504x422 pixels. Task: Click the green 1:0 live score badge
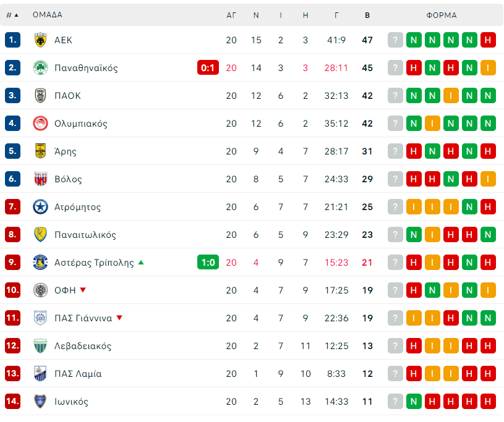tap(208, 263)
